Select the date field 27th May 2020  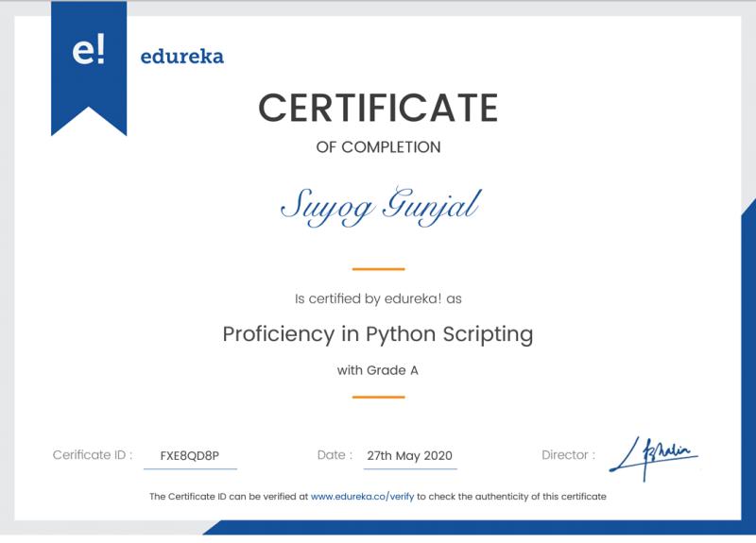(x=410, y=455)
